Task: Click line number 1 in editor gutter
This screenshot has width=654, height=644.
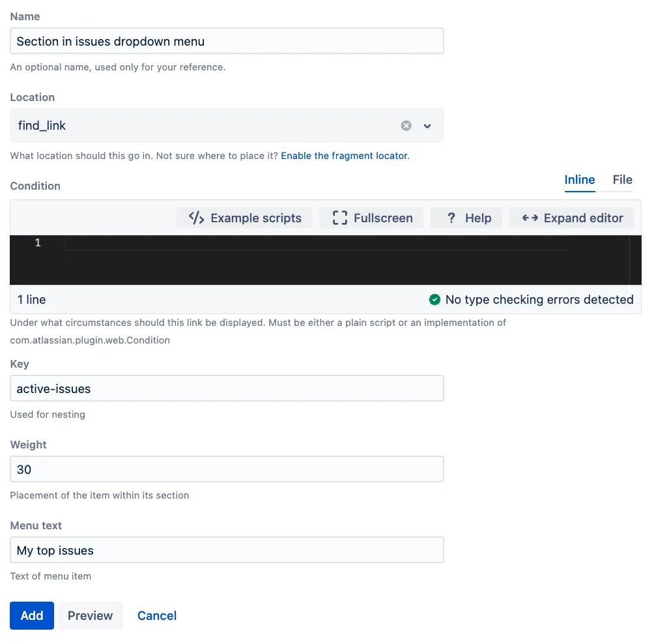Action: click(x=38, y=242)
